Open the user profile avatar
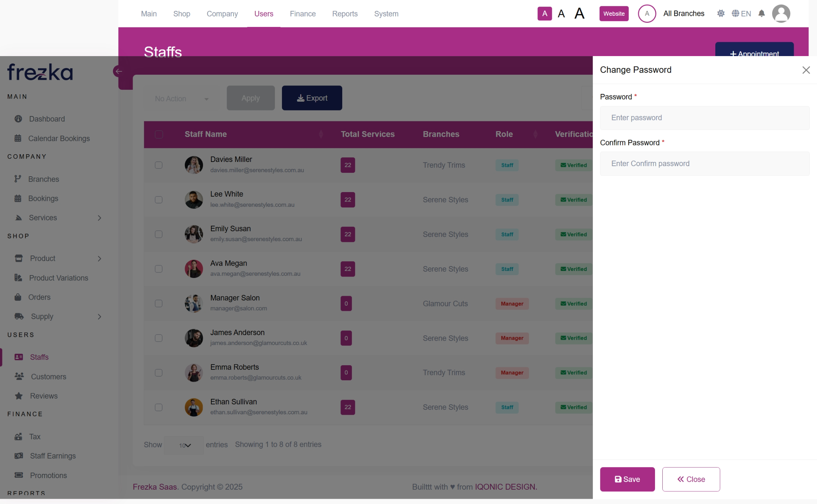This screenshot has height=504, width=817. point(781,14)
